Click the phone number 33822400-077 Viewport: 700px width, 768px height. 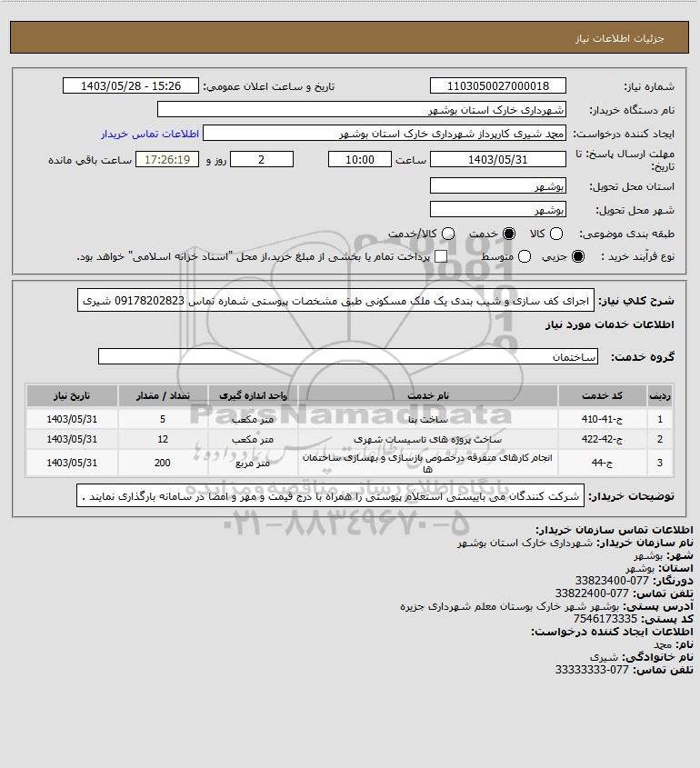tap(592, 593)
